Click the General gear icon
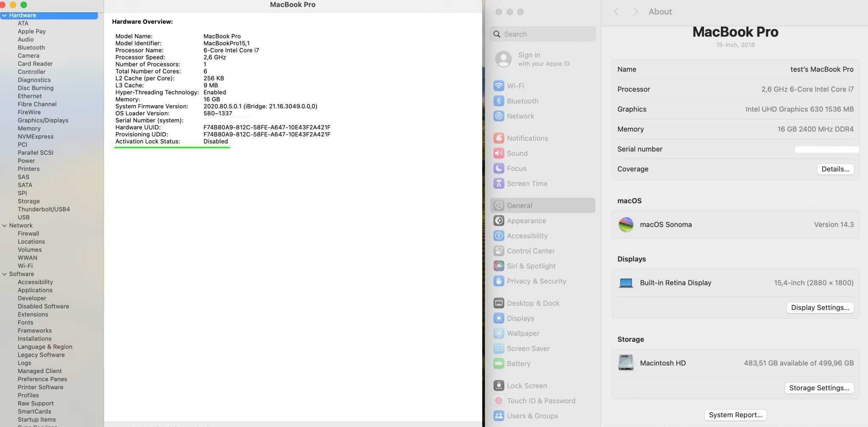The height and width of the screenshot is (427, 868). (x=499, y=206)
